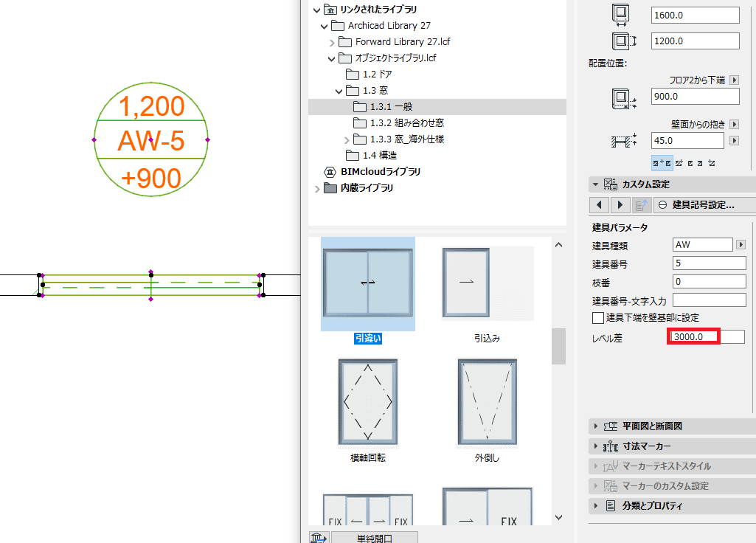Click the 単純開口 button
Image resolution: width=756 pixels, height=543 pixels.
coord(375,538)
